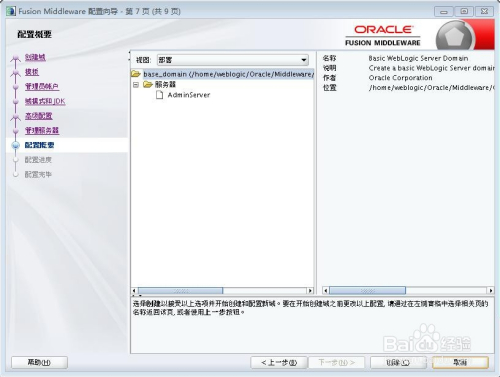The height and width of the screenshot is (377, 500).
Task: Close the configuration wizard window
Action: (484, 11)
